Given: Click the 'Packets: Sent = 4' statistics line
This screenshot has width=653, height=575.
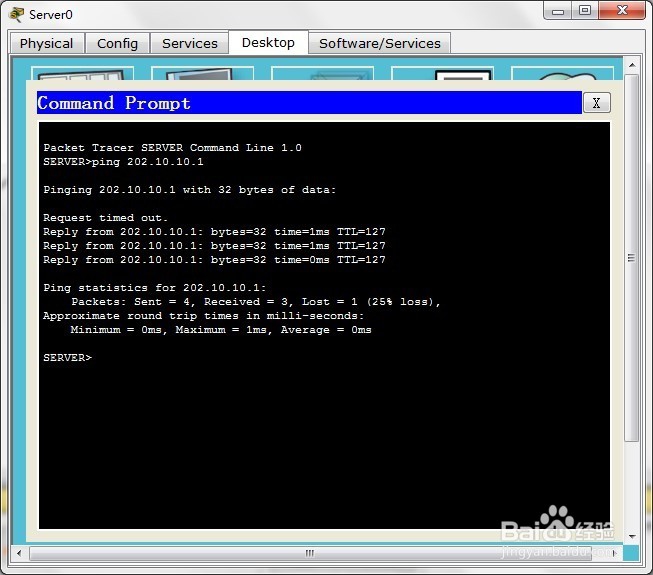Looking at the screenshot, I should [x=255, y=302].
